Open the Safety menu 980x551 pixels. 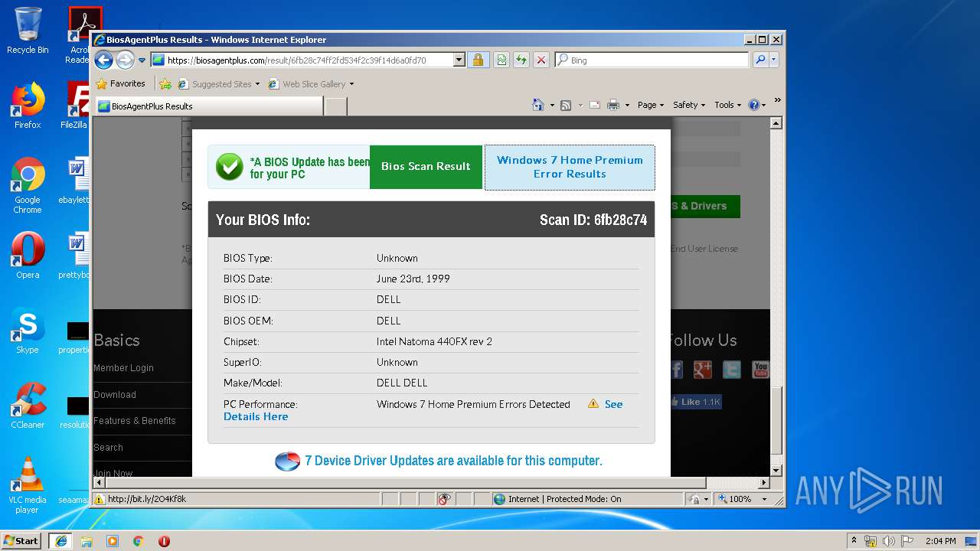click(689, 105)
